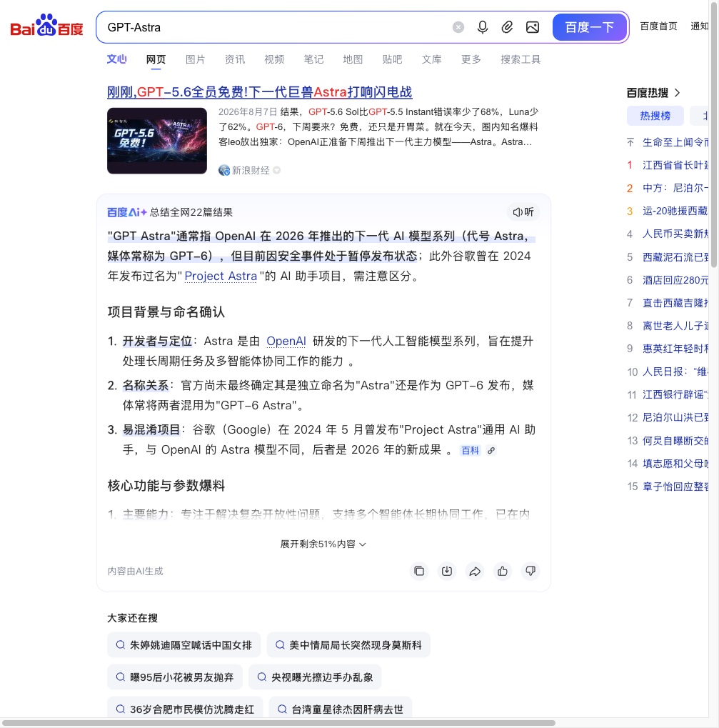Viewport: 719px width, 728px height.
Task: Open image search camera icon
Action: point(533,27)
